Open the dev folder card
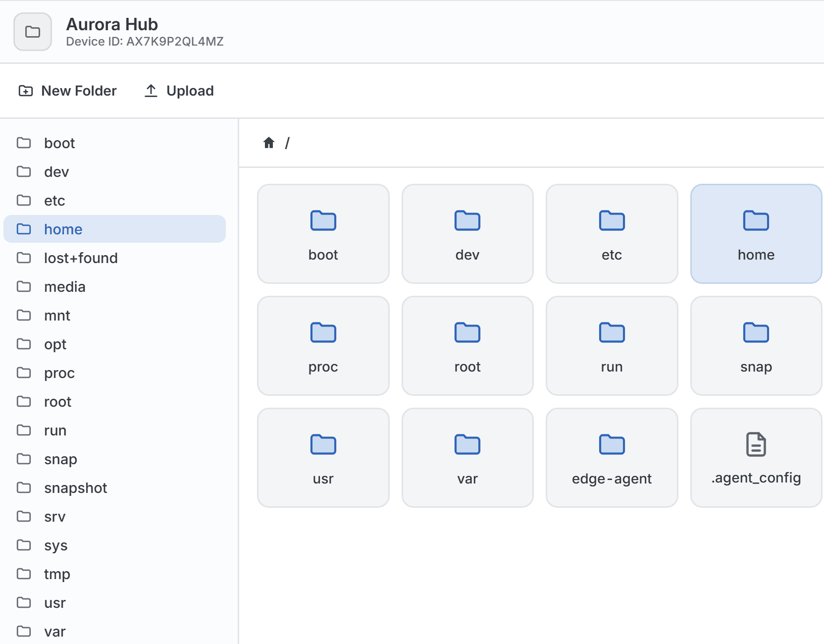Viewport: 824px width, 644px height. (x=467, y=234)
